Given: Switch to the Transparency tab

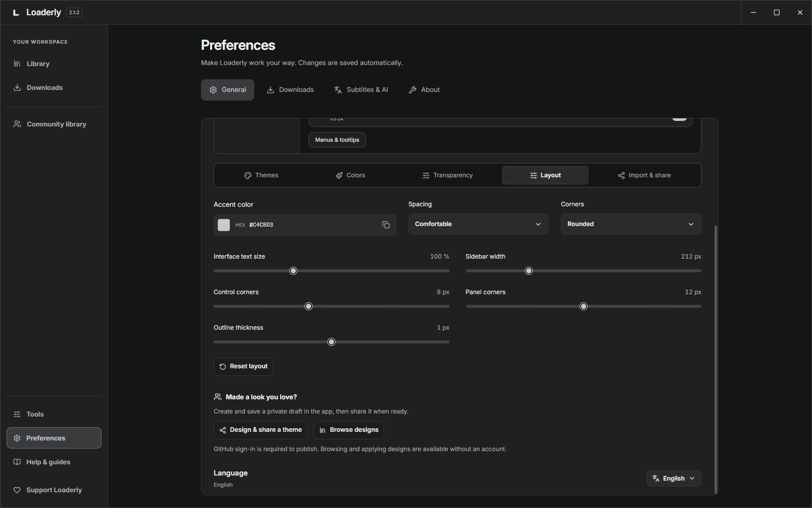Looking at the screenshot, I should pyautogui.click(x=447, y=175).
